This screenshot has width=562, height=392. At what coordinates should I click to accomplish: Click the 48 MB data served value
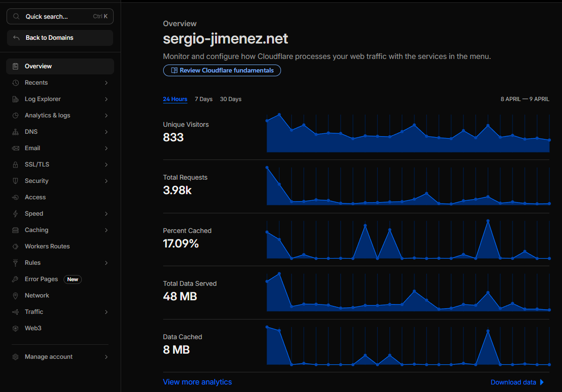point(180,297)
